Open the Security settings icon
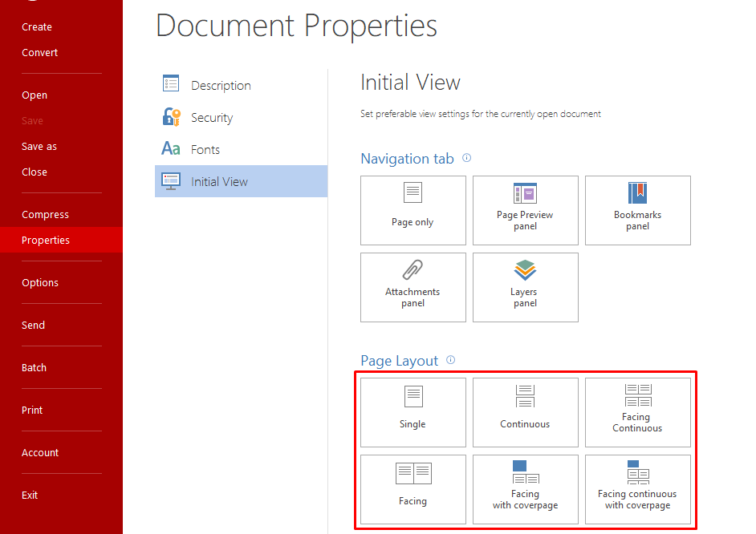The height and width of the screenshot is (534, 756). pos(170,116)
